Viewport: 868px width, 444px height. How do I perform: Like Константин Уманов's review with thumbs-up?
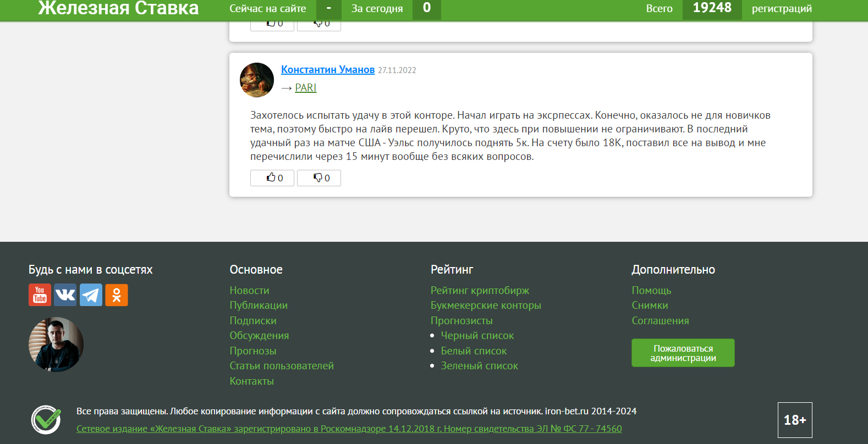click(272, 178)
